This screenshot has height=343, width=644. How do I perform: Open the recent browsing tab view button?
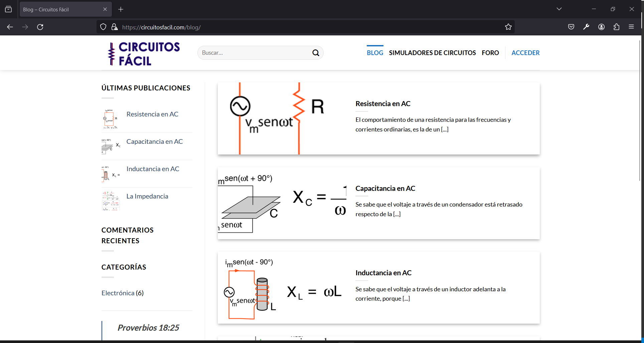coord(8,9)
